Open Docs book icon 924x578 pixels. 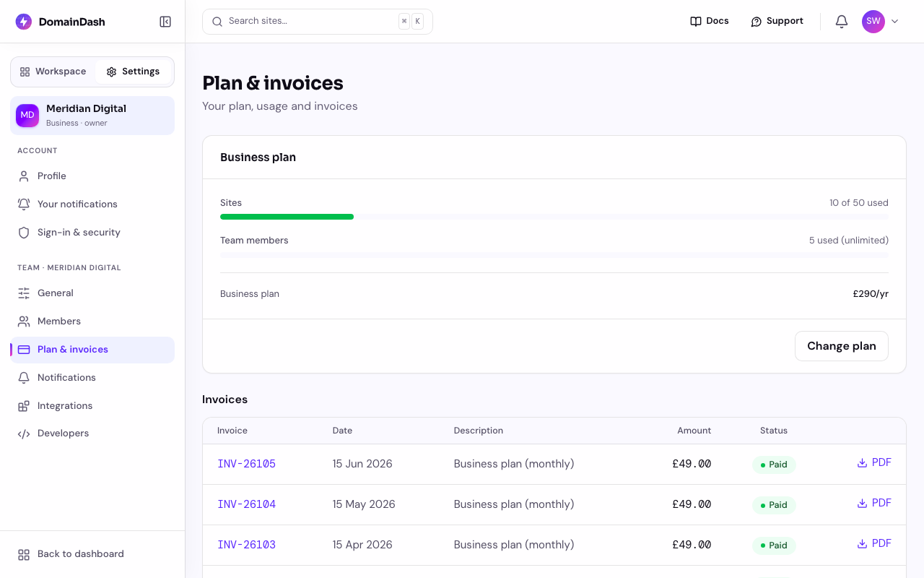tap(696, 22)
